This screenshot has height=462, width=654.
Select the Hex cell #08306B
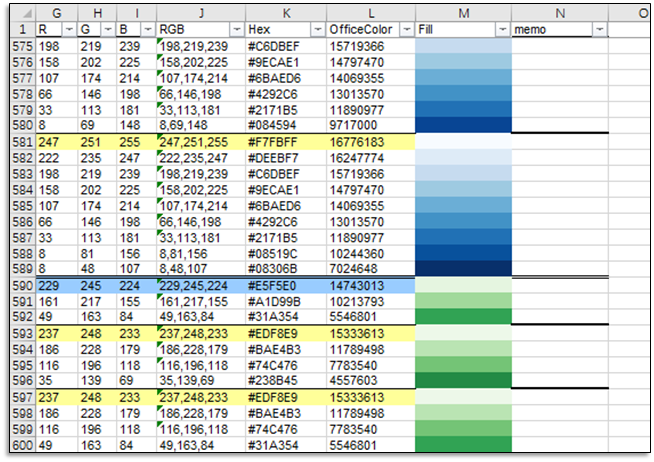coord(286,269)
